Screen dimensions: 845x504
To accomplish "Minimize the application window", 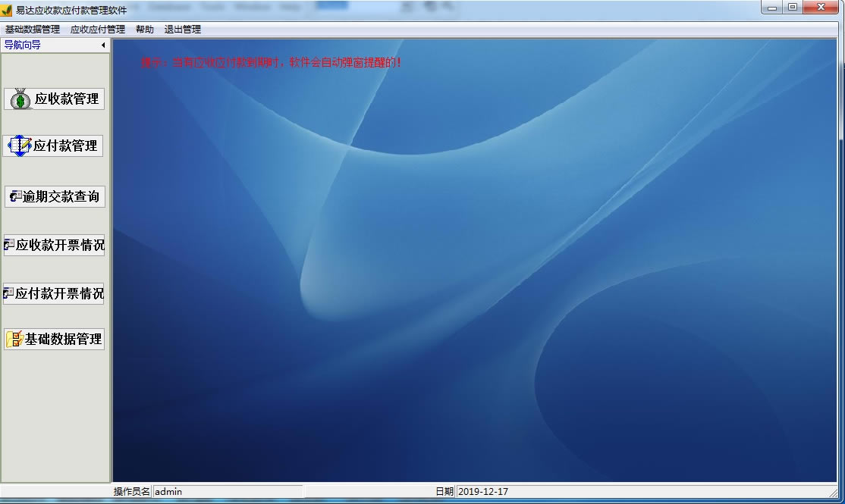I will click(771, 8).
